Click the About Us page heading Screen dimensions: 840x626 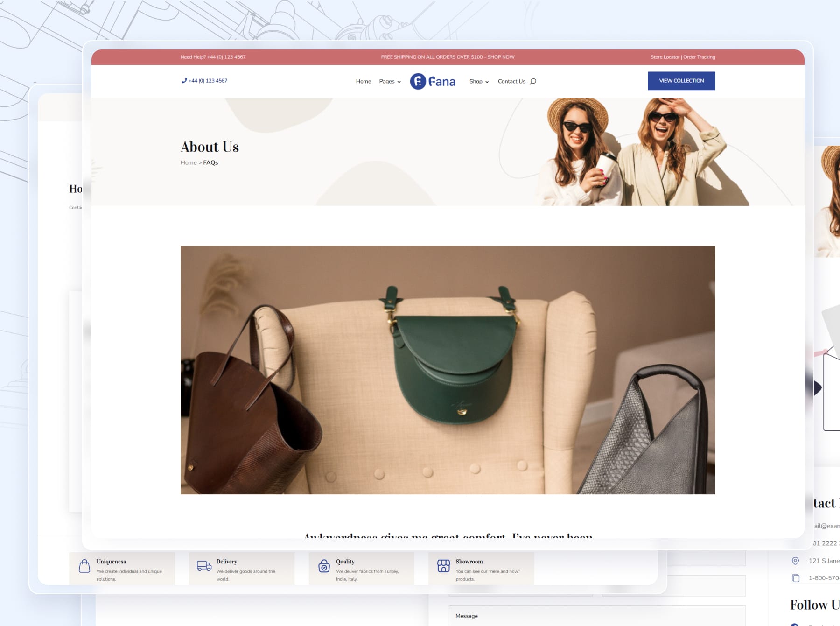point(210,147)
